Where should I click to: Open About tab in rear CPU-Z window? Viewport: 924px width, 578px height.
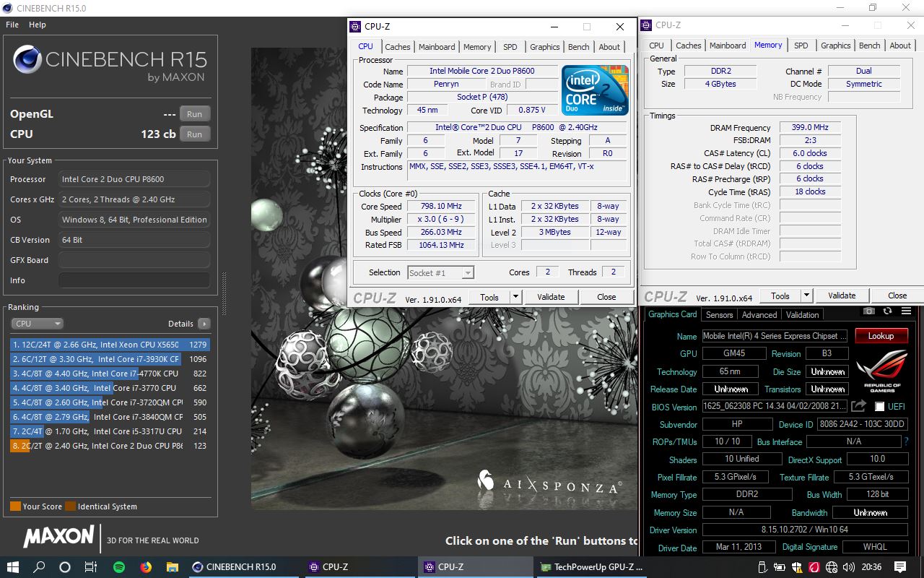coord(900,46)
